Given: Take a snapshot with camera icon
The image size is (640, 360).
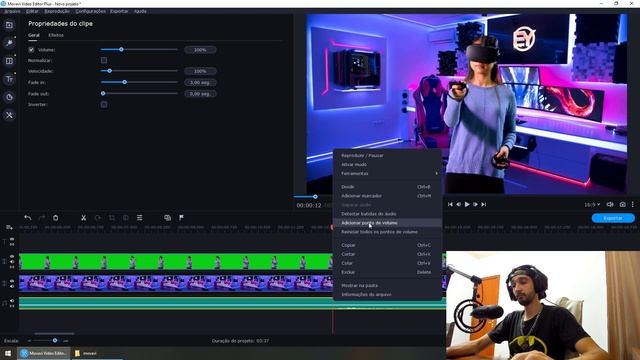Looking at the screenshot, I should point(622,204).
